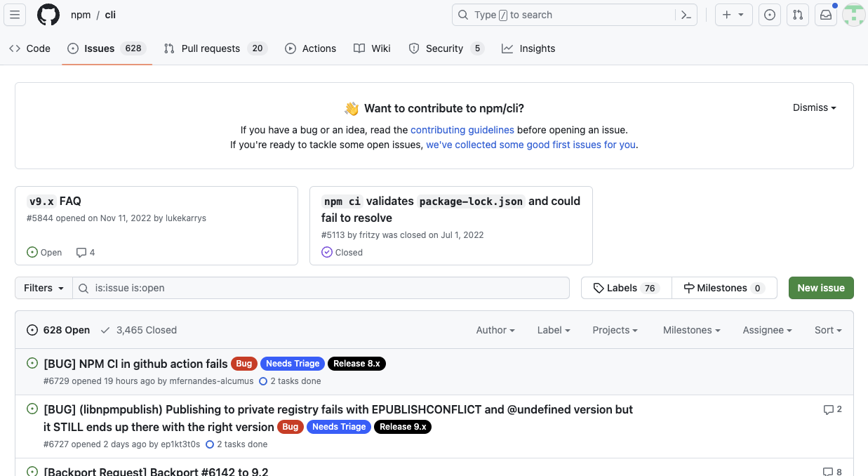Click the user avatar icon
The width and height of the screenshot is (868, 476).
853,15
